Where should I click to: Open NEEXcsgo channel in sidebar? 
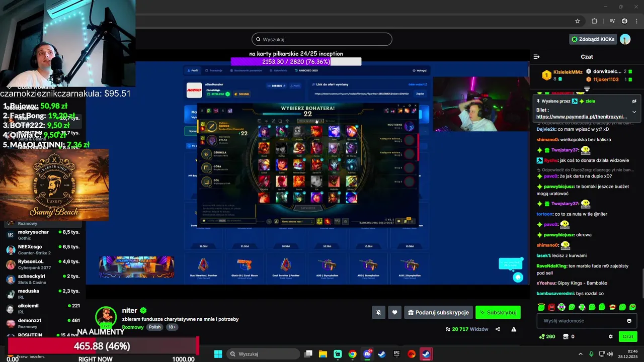click(43, 249)
